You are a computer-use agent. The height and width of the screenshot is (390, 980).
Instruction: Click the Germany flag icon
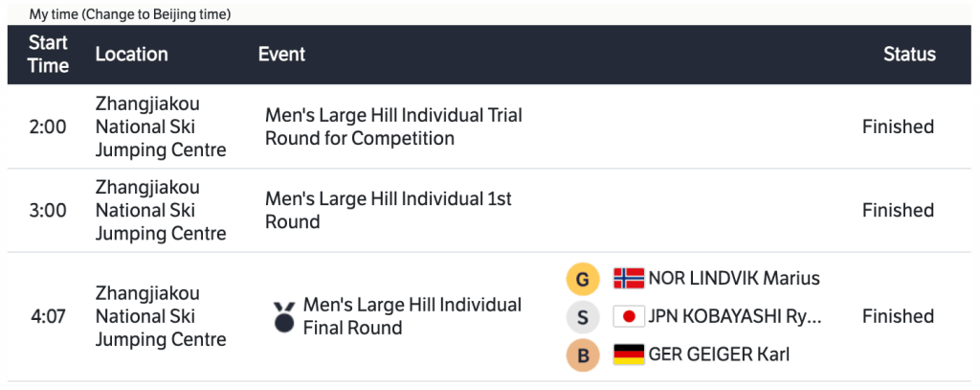[x=628, y=355]
